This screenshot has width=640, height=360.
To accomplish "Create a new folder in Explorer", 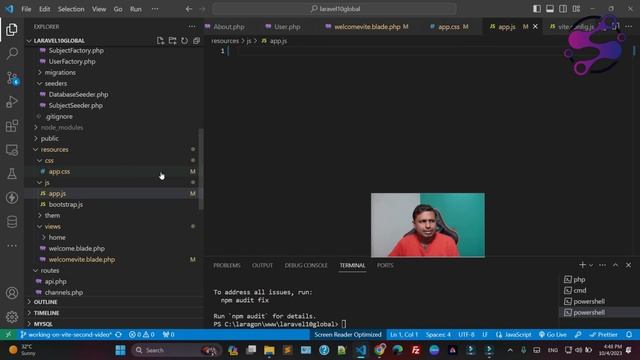I will pyautogui.click(x=173, y=40).
